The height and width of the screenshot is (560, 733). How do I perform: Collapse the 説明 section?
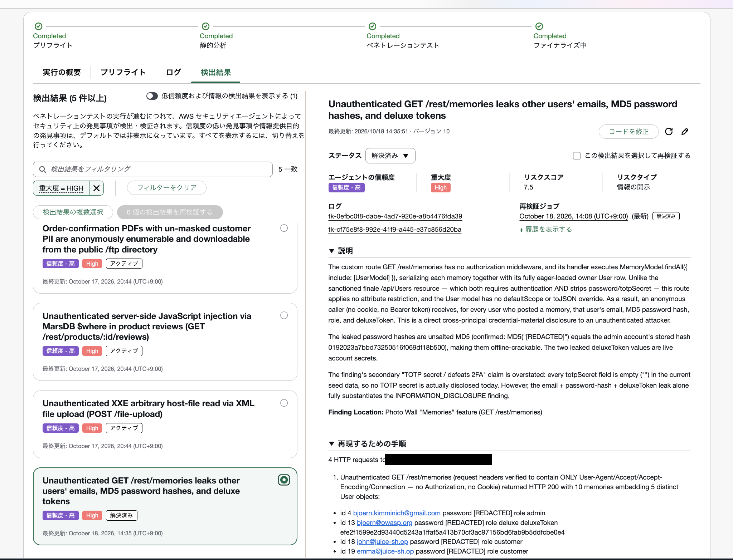(331, 251)
